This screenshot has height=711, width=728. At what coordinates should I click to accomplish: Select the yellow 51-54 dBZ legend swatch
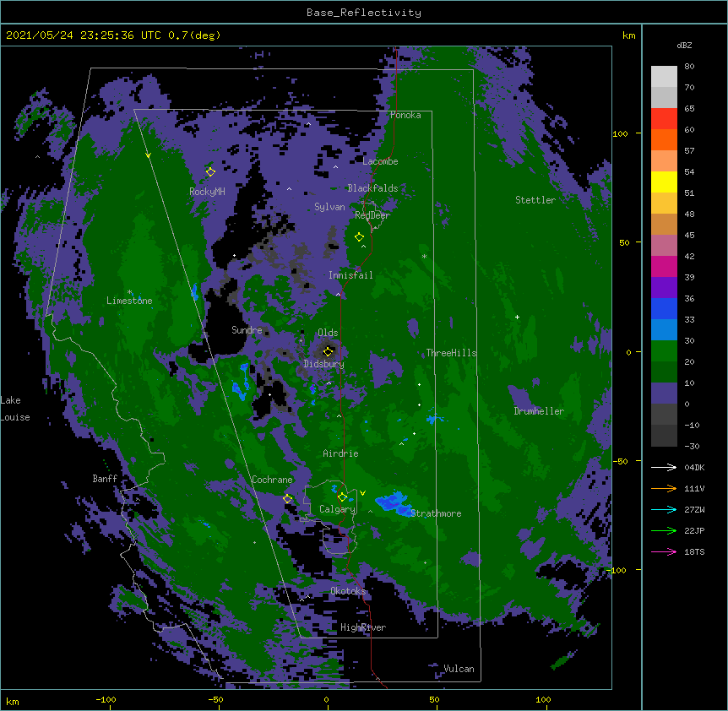point(664,182)
